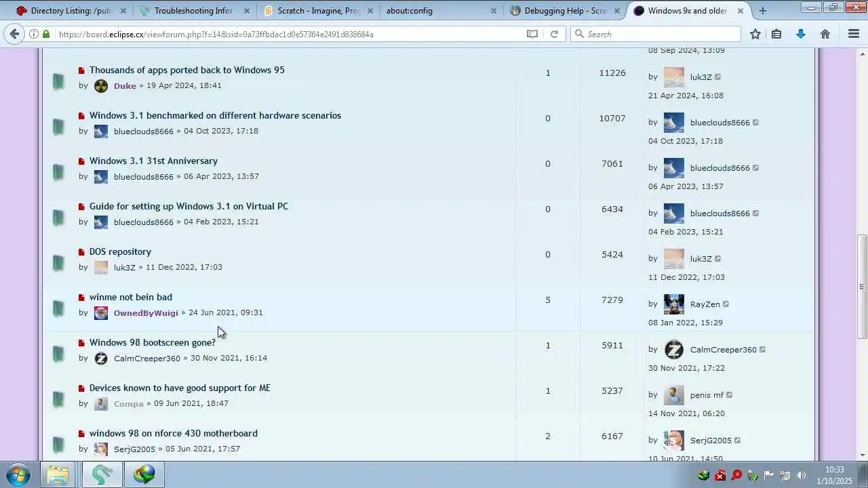Open the hamburger menu of the browser
This screenshot has width=868, height=488.
point(854,34)
